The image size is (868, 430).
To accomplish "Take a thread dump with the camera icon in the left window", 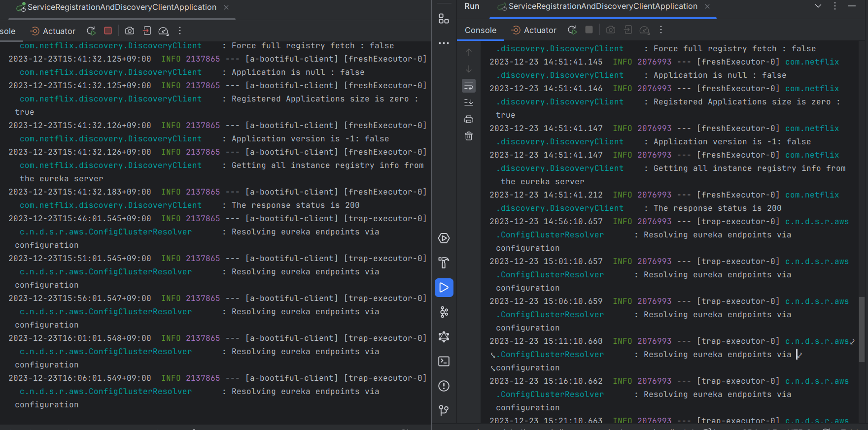I will pos(130,31).
